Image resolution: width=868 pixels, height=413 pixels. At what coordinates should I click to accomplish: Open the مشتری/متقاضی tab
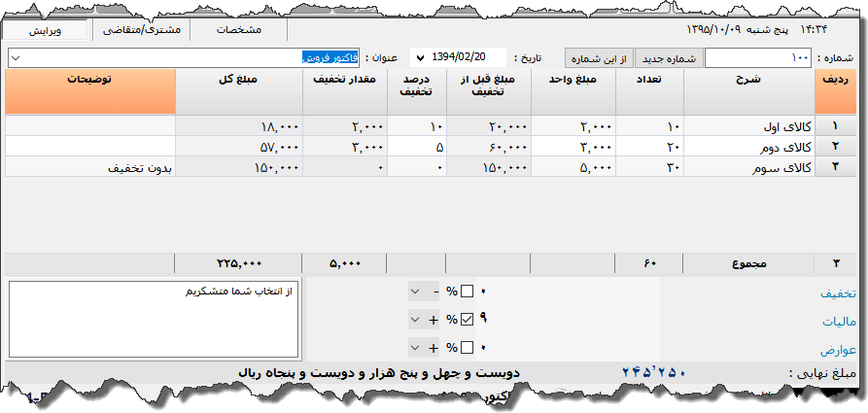(x=142, y=30)
